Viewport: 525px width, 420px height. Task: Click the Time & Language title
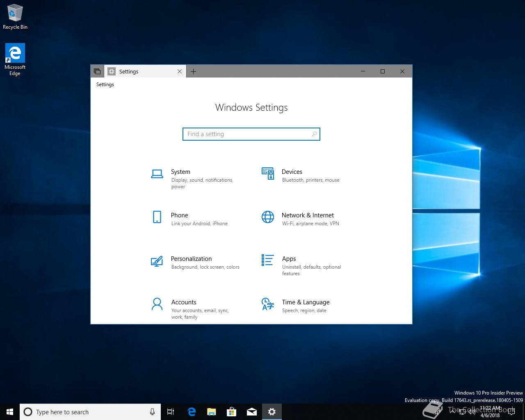306,302
